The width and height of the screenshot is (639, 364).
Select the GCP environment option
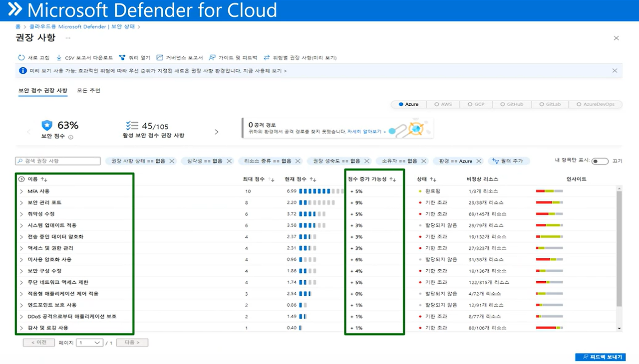(476, 104)
